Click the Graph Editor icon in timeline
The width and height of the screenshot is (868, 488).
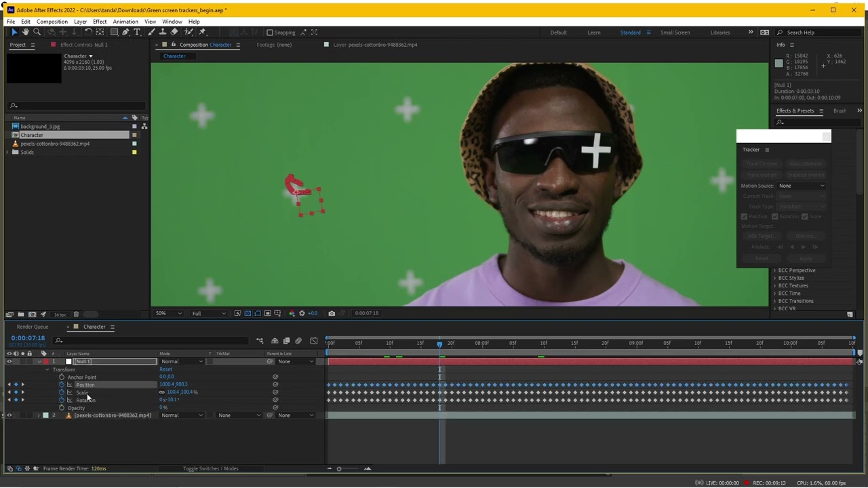314,341
